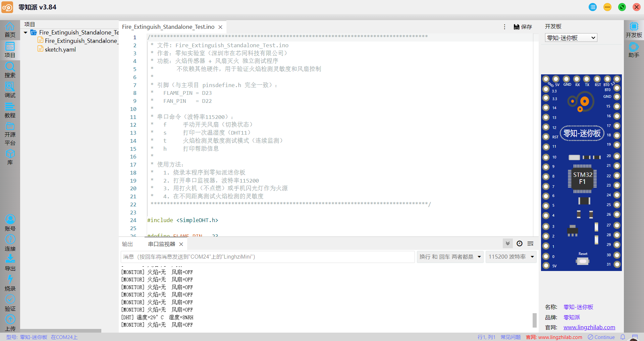Open www.lingzhilab.com 官网 link in board panel

pos(589,327)
